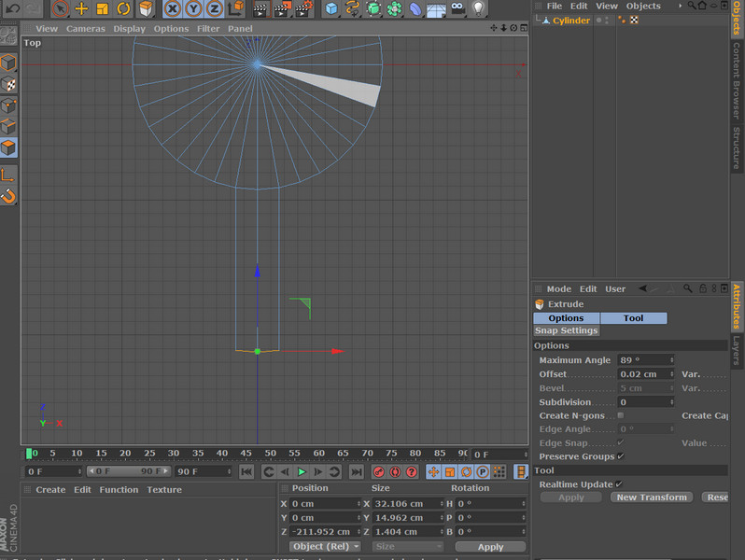Click the Record Active Objects button
The image size is (745, 560).
coord(379,472)
